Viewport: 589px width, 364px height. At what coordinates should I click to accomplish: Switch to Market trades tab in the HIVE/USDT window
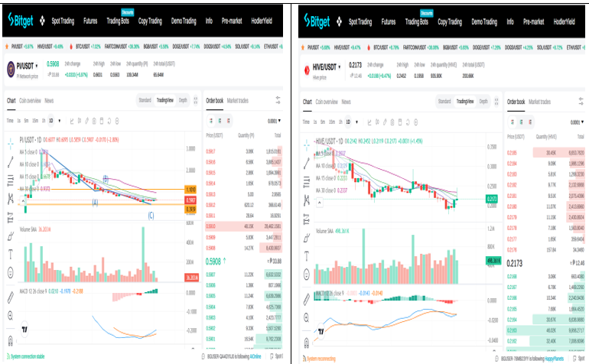click(x=539, y=102)
